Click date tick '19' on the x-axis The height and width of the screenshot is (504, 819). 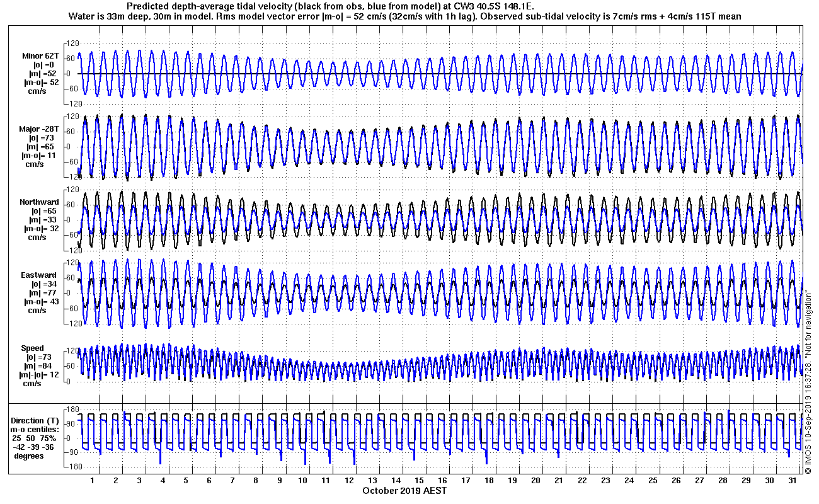[x=512, y=481]
